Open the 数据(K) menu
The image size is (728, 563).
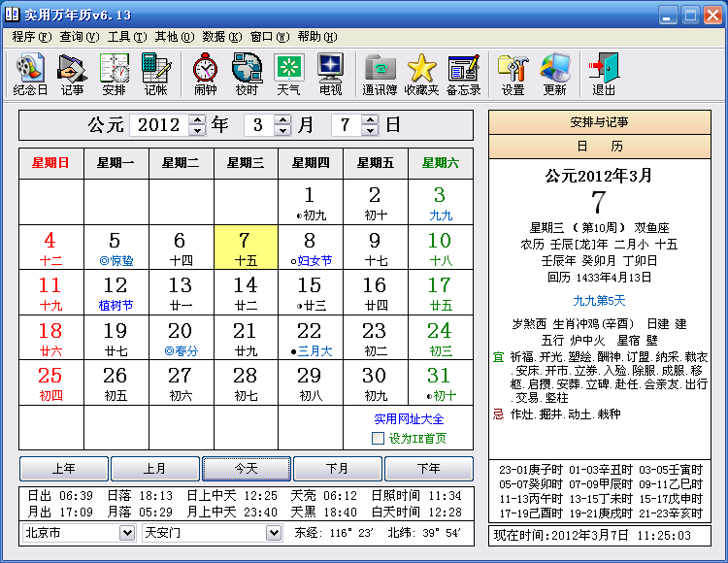tap(222, 37)
